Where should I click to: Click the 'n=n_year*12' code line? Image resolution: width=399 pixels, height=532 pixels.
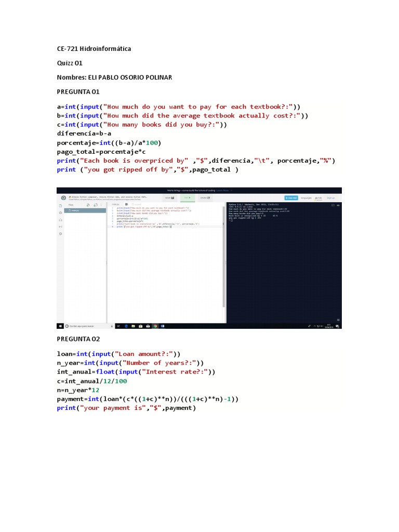click(78, 390)
